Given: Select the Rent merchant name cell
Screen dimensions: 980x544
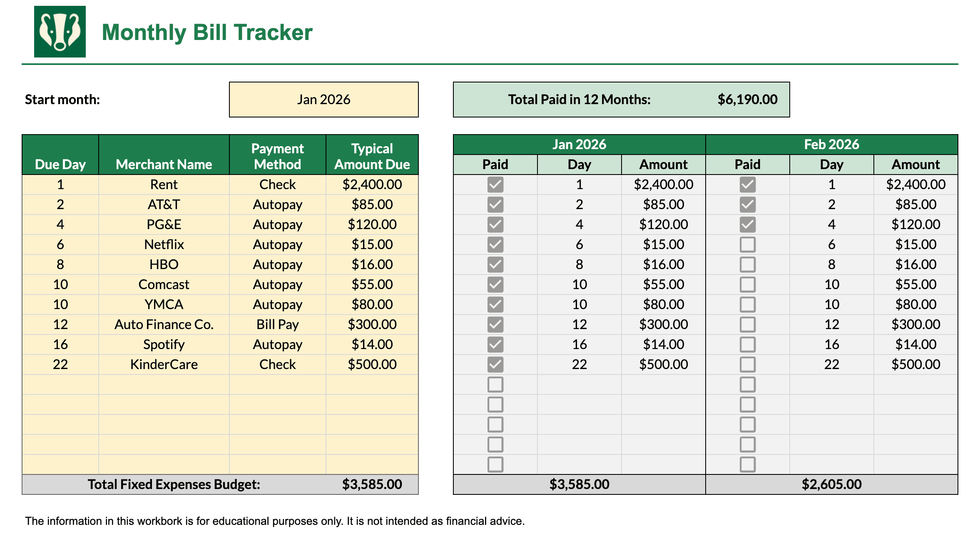Looking at the screenshot, I should 163,184.
